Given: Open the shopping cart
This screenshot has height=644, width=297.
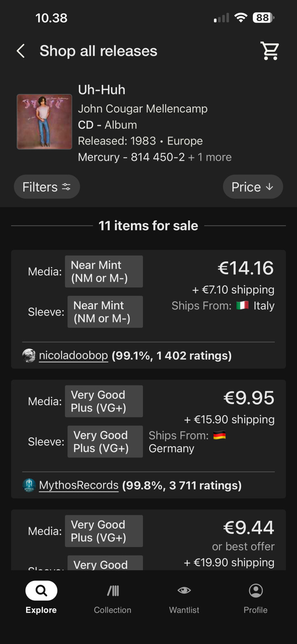Looking at the screenshot, I should tap(270, 51).
